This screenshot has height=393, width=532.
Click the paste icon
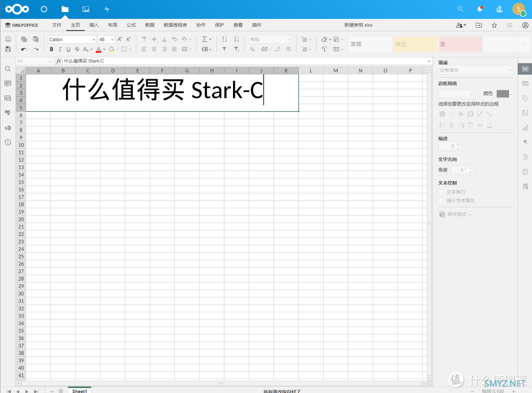[35, 39]
